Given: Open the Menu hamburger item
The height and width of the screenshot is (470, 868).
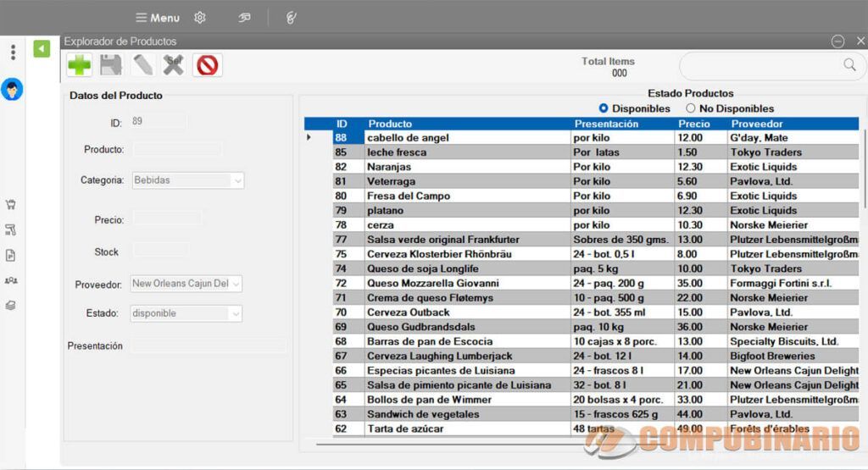Looking at the screenshot, I should pos(157,18).
